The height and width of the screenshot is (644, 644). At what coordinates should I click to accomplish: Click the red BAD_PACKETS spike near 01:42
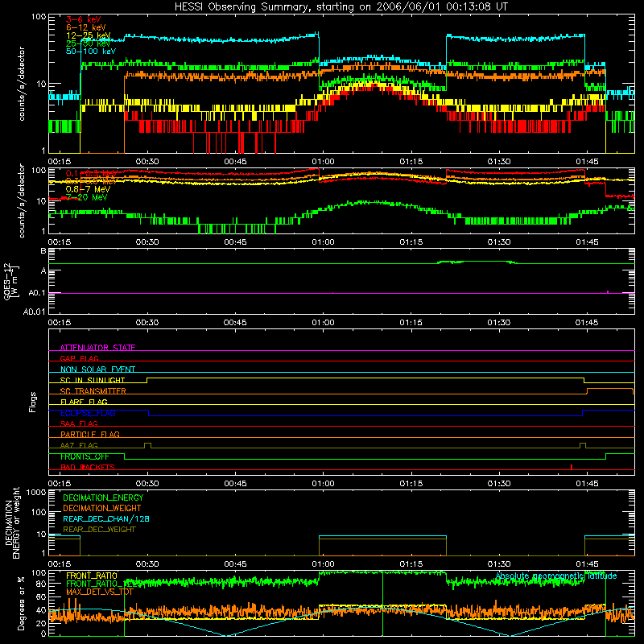coord(572,467)
